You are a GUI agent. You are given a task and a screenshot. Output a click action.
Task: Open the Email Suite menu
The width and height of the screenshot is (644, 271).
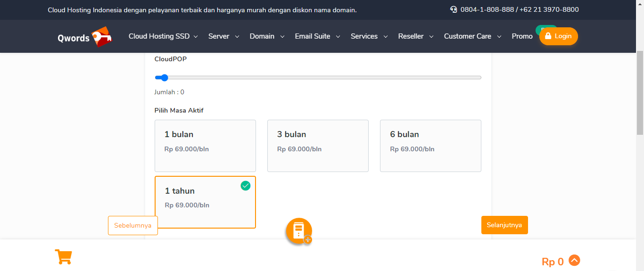[317, 36]
